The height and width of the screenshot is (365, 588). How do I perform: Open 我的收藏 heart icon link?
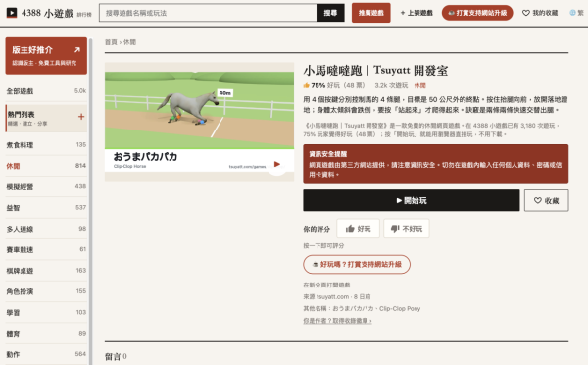pyautogui.click(x=540, y=13)
